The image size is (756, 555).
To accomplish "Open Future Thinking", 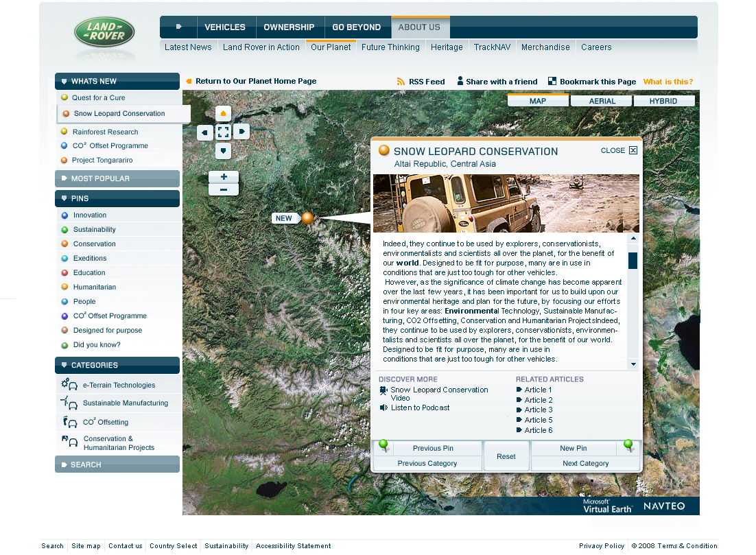I will 390,47.
